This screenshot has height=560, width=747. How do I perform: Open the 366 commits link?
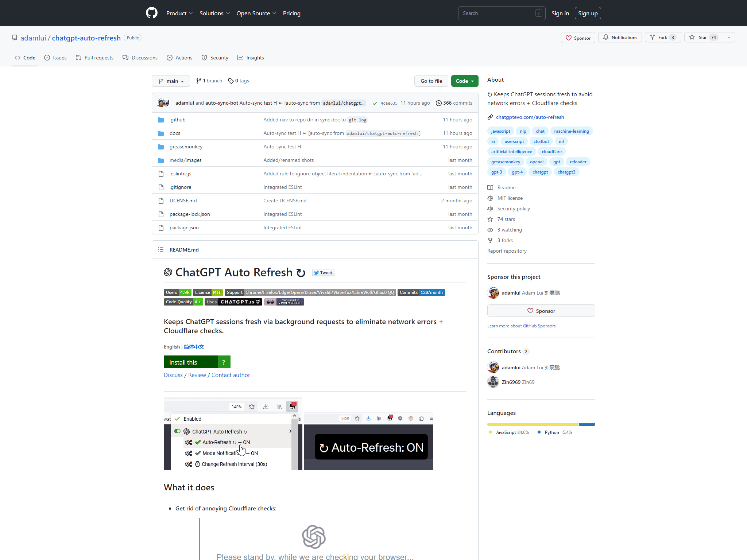pos(454,103)
